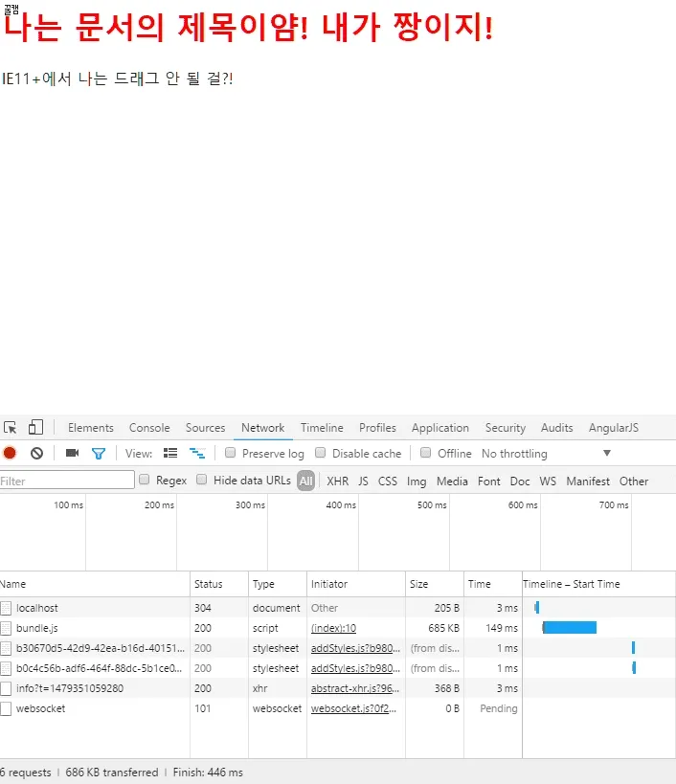The image size is (676, 784).
Task: Filter requests by JS
Action: point(364,482)
